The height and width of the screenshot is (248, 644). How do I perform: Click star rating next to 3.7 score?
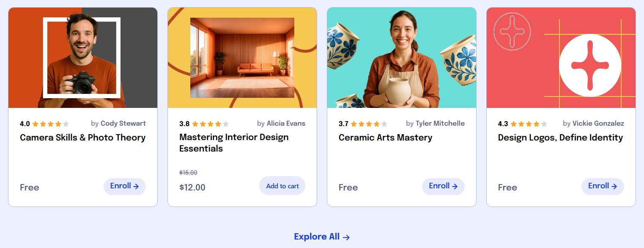[369, 124]
